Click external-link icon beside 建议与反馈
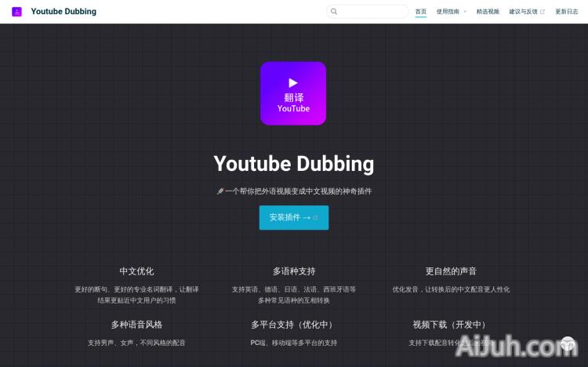588x367 pixels. pos(543,12)
